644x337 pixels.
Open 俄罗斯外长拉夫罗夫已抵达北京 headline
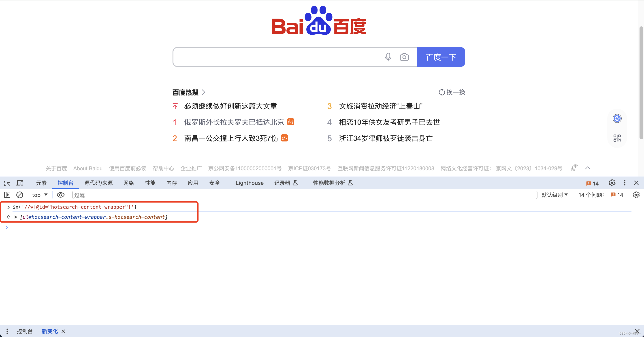coord(234,122)
